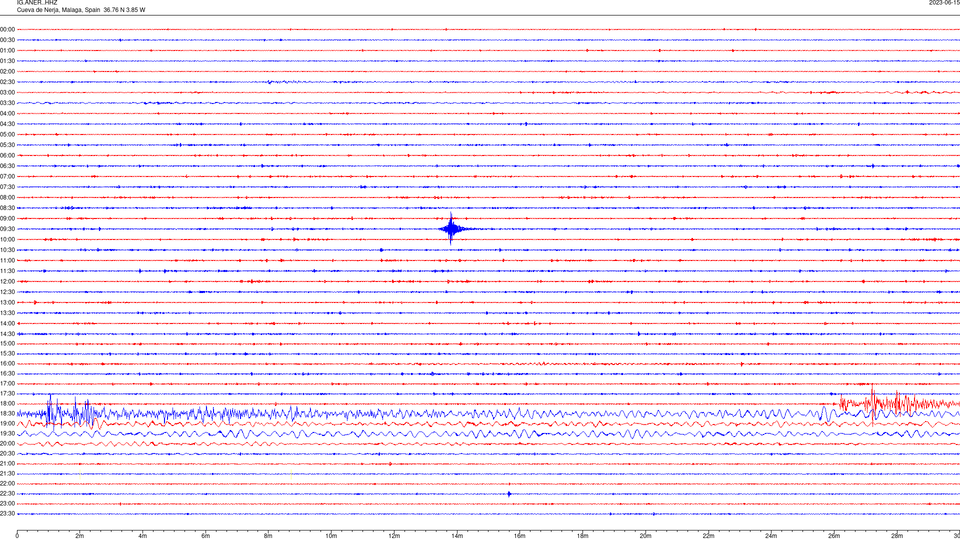Click the '17:30' trace time label
Image resolution: width=960 pixels, height=540 pixels.
pos(7,394)
